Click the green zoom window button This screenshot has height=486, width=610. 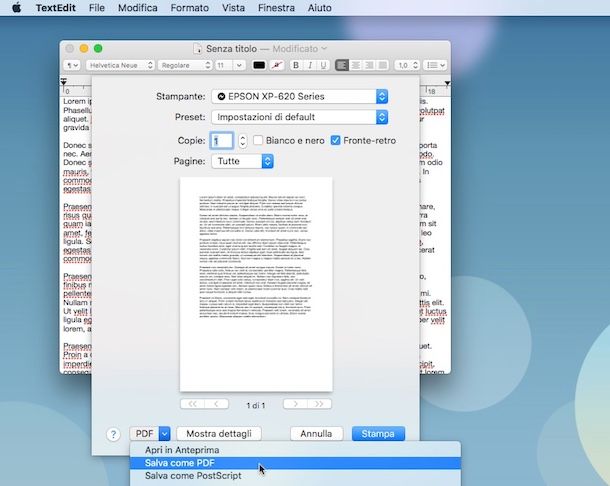tap(98, 48)
